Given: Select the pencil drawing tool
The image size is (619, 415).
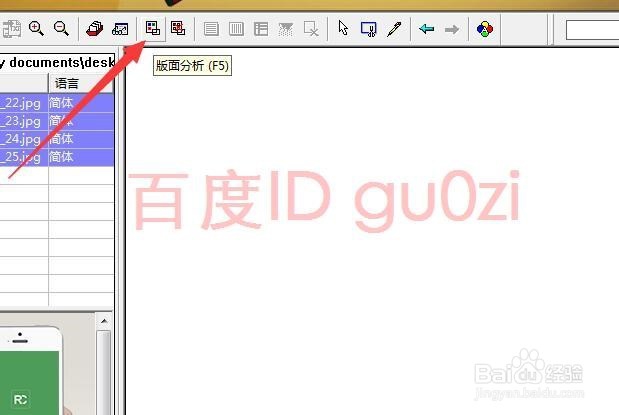Looking at the screenshot, I should [x=394, y=29].
